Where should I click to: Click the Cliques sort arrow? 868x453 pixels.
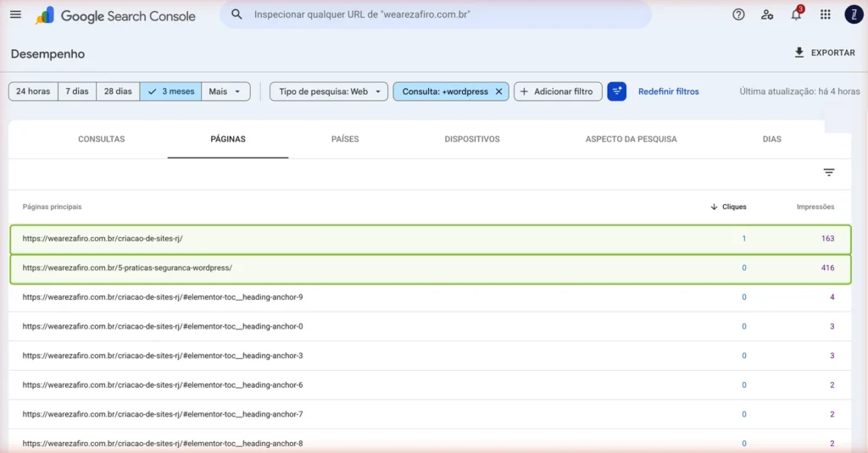[x=714, y=207]
